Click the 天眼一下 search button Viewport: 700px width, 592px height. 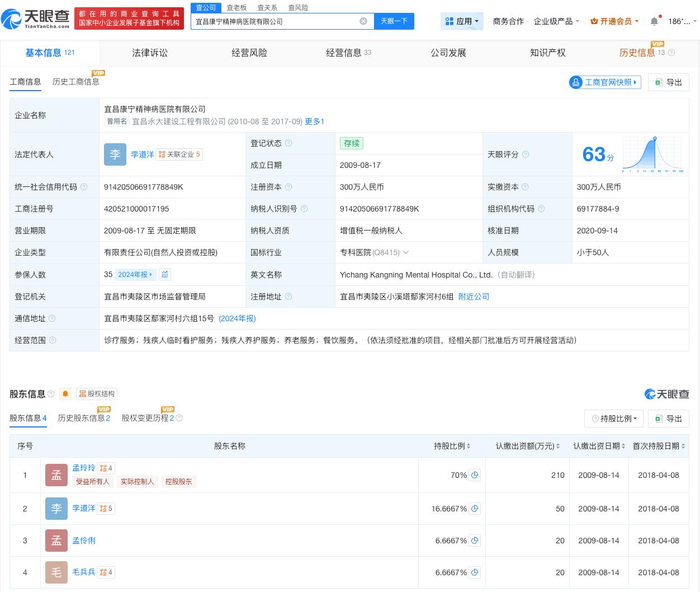coord(394,21)
